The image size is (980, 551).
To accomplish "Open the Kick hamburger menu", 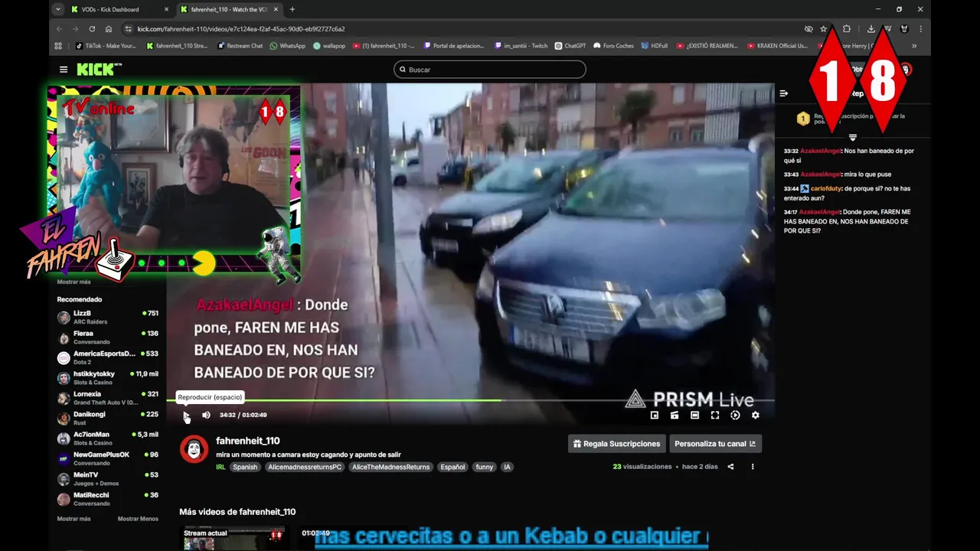I will coord(64,70).
